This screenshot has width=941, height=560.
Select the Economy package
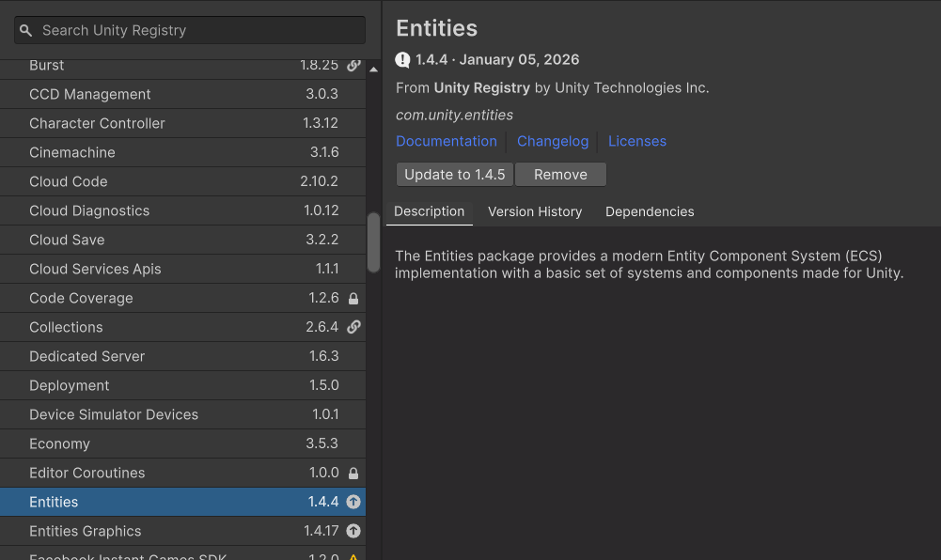tap(182, 443)
